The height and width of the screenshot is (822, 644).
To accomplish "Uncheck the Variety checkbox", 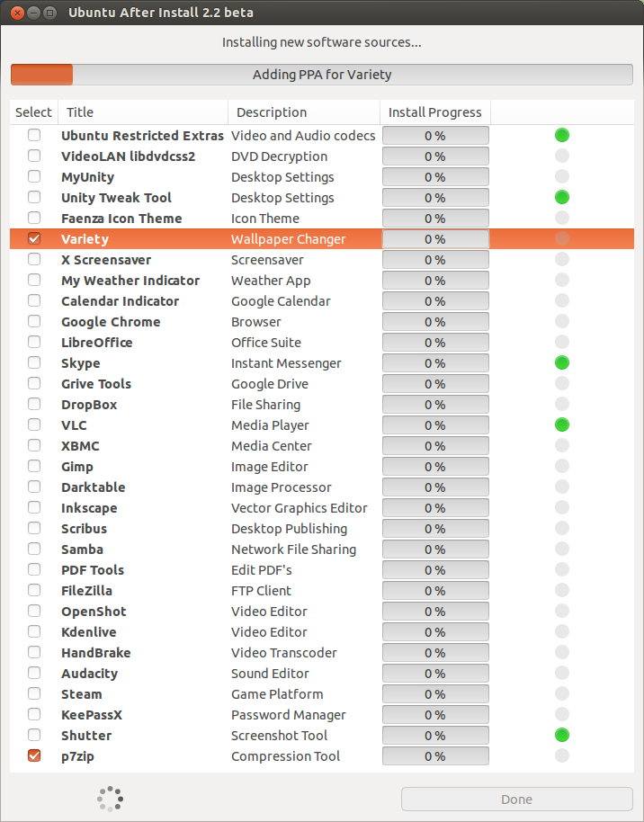I will 34,239.
